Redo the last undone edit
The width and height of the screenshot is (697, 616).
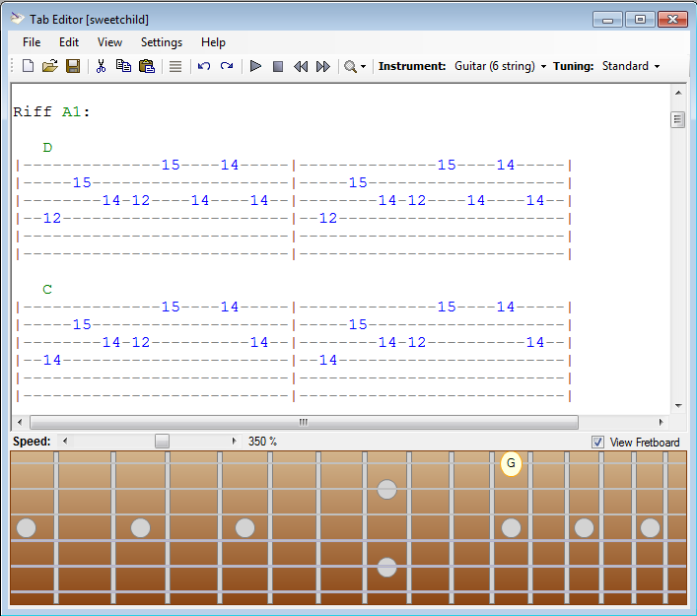[227, 66]
